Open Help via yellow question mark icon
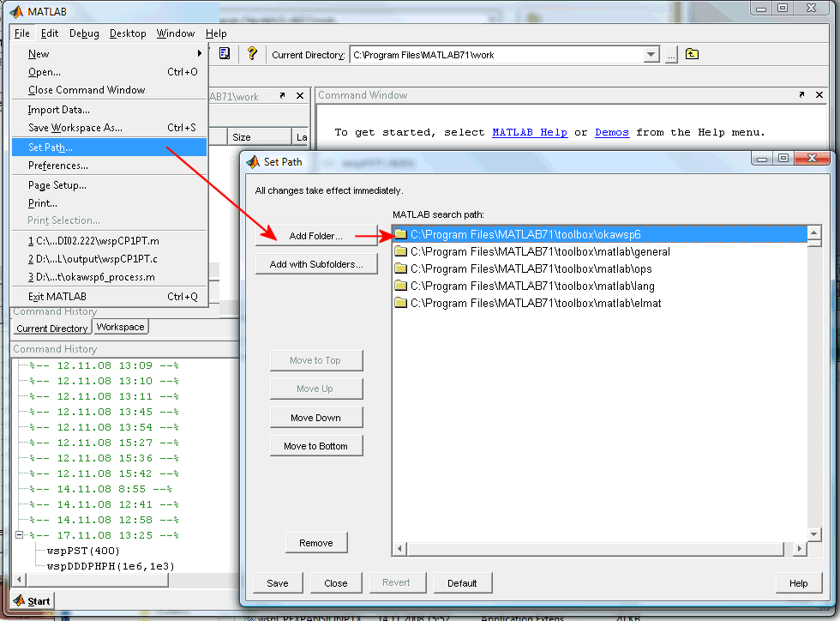Screen dimensions: 840x621 252,54
